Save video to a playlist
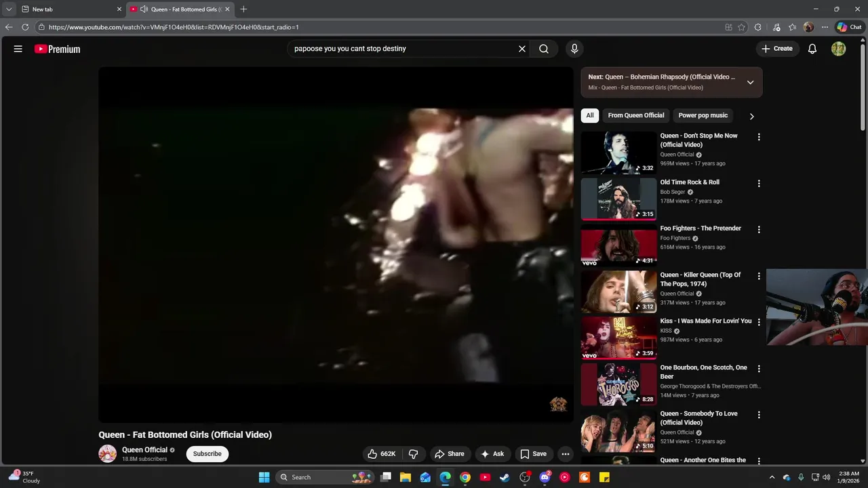 click(x=533, y=454)
